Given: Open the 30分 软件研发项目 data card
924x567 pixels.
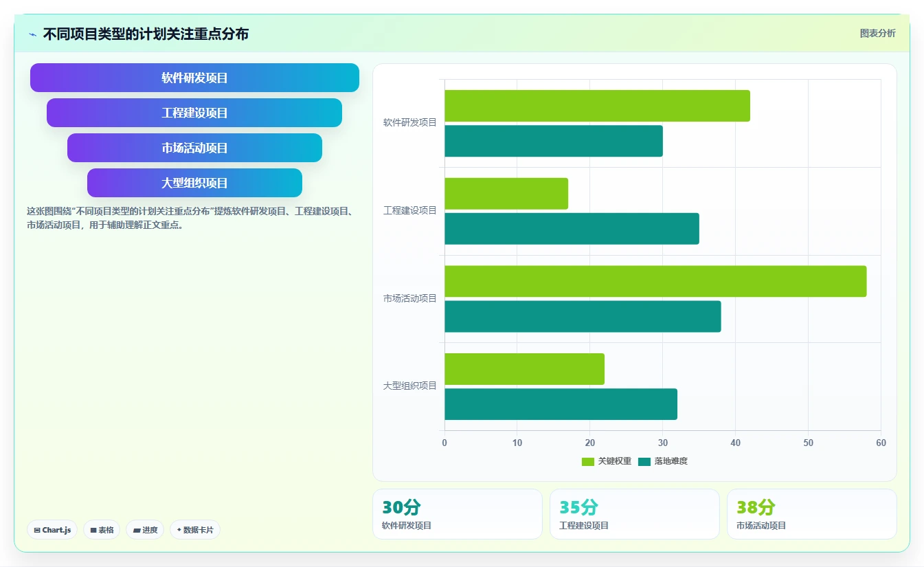Looking at the screenshot, I should (458, 514).
